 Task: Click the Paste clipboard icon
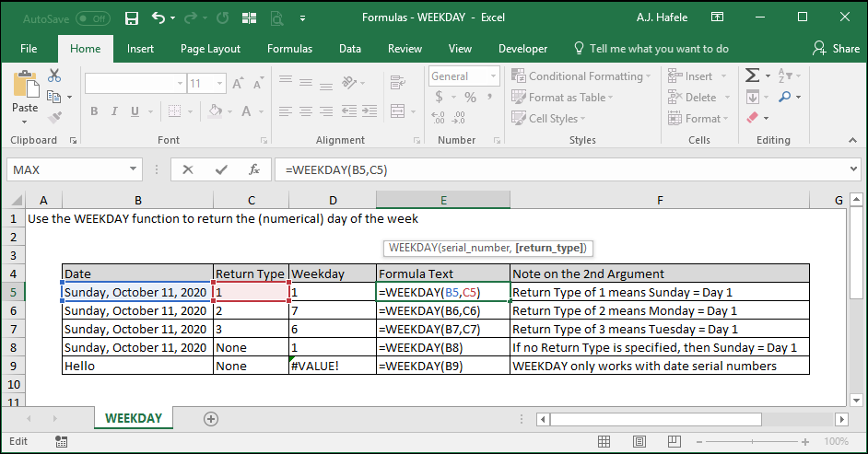tap(26, 85)
